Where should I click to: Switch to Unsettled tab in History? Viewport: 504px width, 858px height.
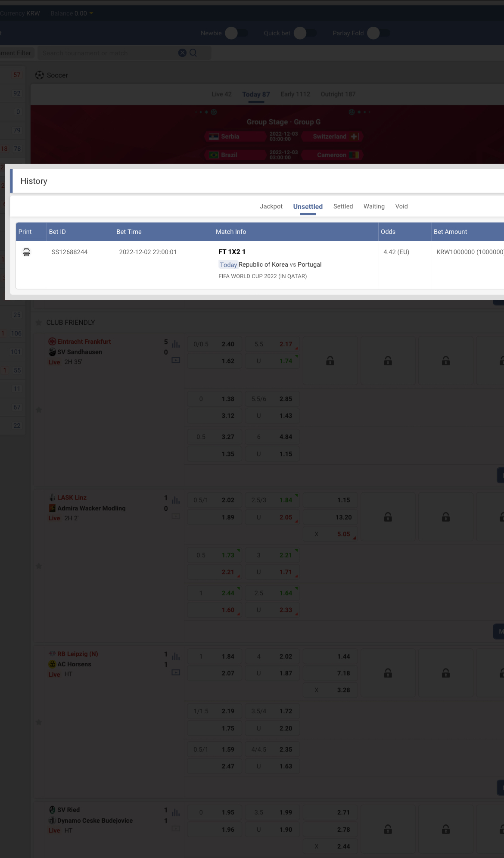tap(308, 206)
